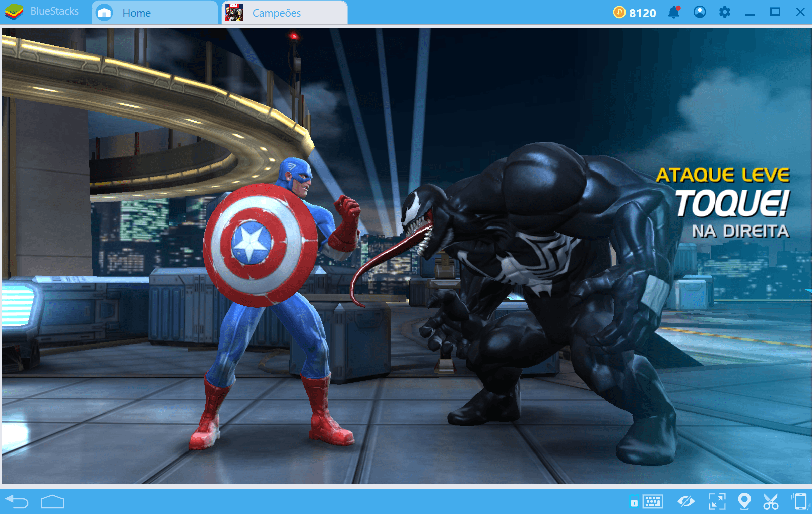Close the BlueStacks window

click(800, 12)
